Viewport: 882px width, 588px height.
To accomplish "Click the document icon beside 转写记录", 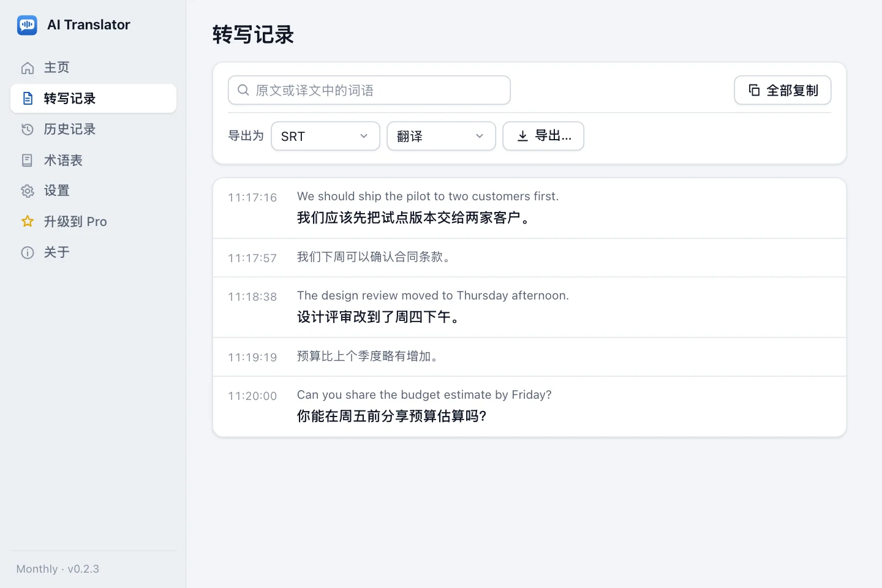I will 28,99.
